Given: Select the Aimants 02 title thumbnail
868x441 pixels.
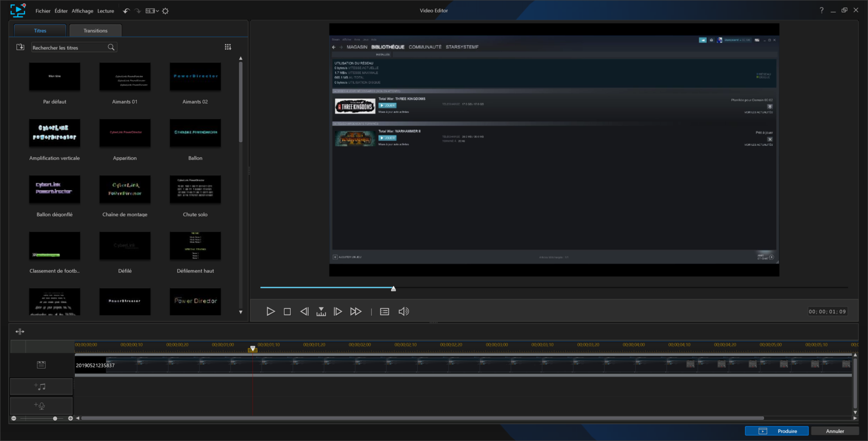Looking at the screenshot, I should pyautogui.click(x=195, y=76).
